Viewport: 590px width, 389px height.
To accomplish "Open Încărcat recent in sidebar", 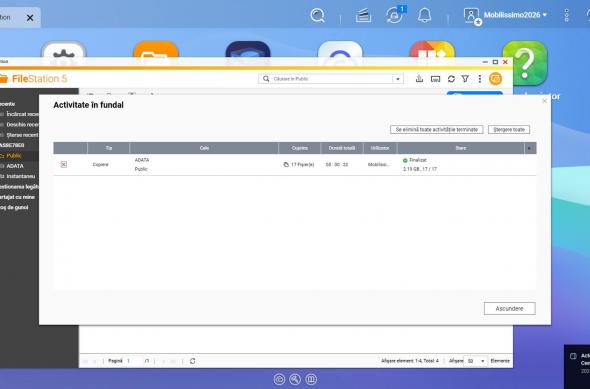I will [x=22, y=114].
